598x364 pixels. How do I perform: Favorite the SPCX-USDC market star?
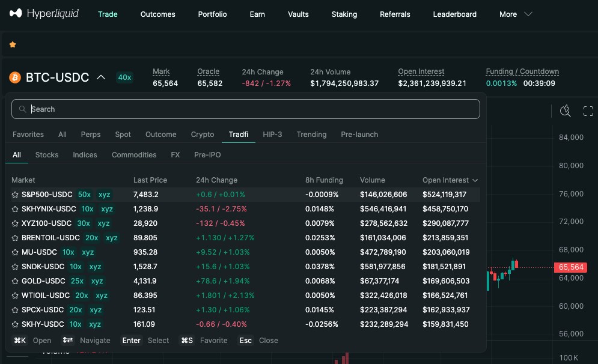click(x=15, y=311)
